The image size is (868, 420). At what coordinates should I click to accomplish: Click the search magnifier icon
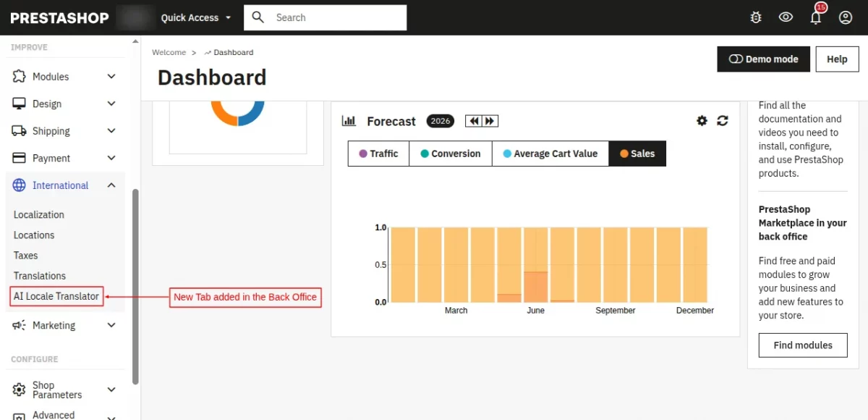click(x=258, y=17)
